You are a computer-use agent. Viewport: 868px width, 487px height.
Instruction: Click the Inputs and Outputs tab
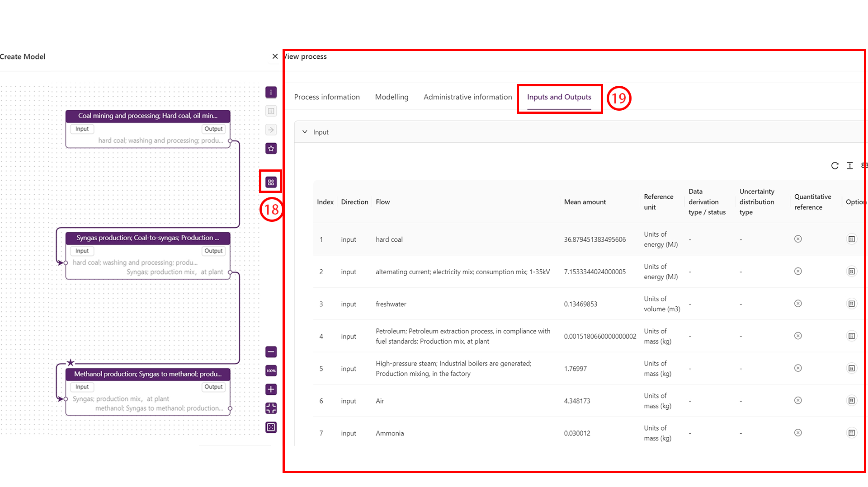559,97
